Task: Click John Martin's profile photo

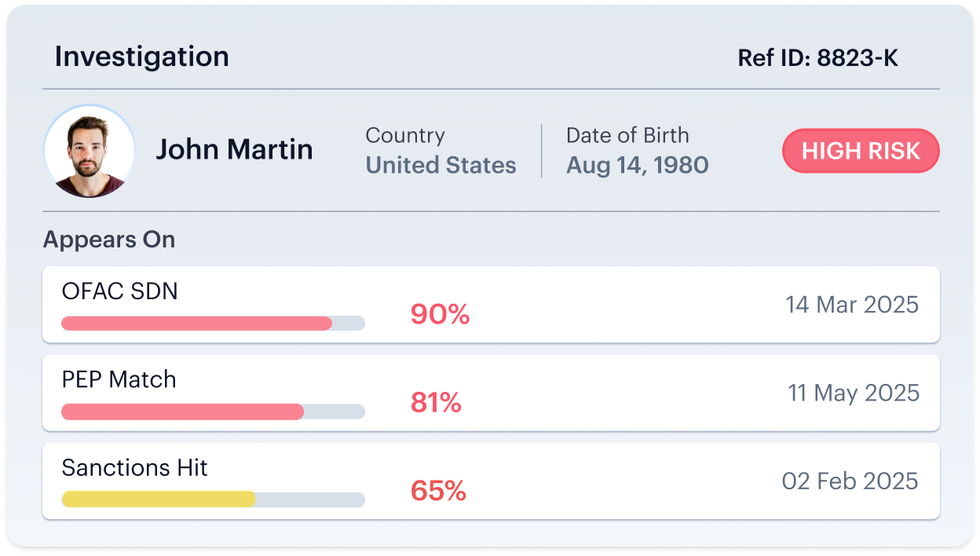Action: tap(89, 151)
